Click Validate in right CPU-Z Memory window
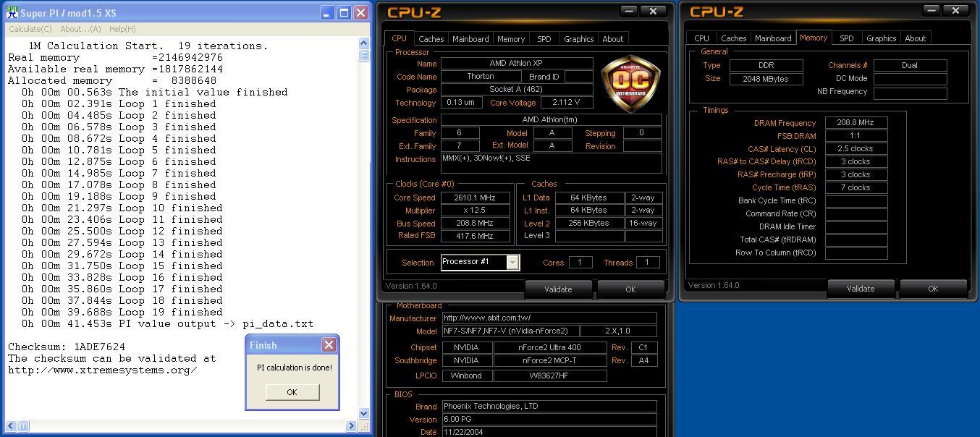Viewport: 980px width, 437px height. (861, 288)
